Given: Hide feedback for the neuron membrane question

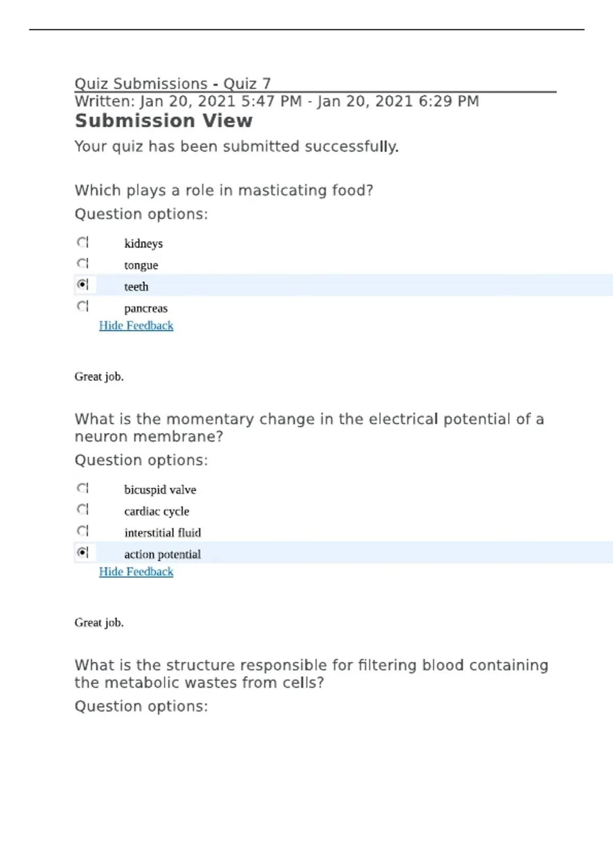Looking at the screenshot, I should [x=136, y=572].
